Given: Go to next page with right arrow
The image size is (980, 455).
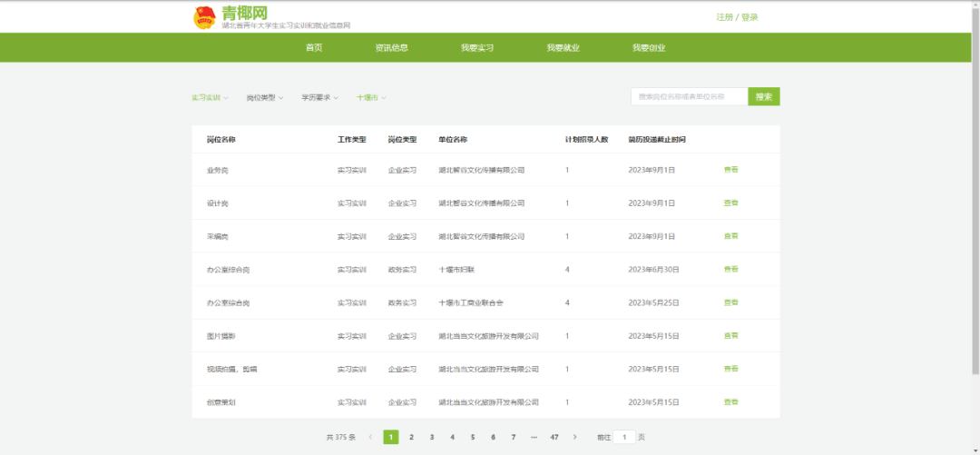Looking at the screenshot, I should (575, 437).
